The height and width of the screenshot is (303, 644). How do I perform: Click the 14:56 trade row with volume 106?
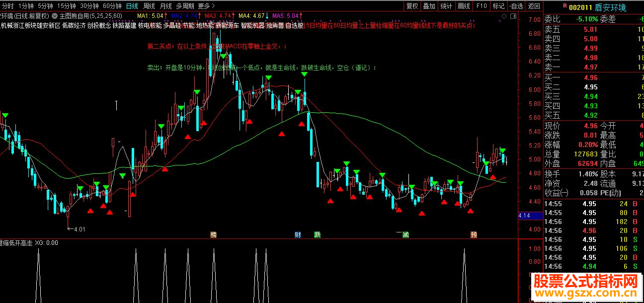[x=594, y=248]
